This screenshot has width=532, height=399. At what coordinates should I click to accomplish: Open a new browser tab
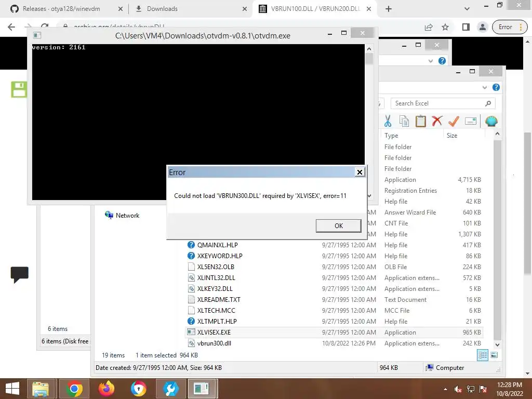(x=389, y=9)
